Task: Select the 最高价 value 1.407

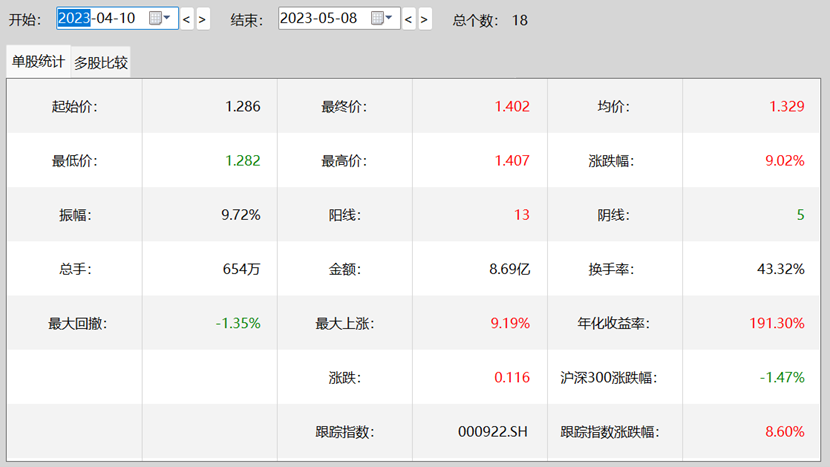Action: (512, 160)
